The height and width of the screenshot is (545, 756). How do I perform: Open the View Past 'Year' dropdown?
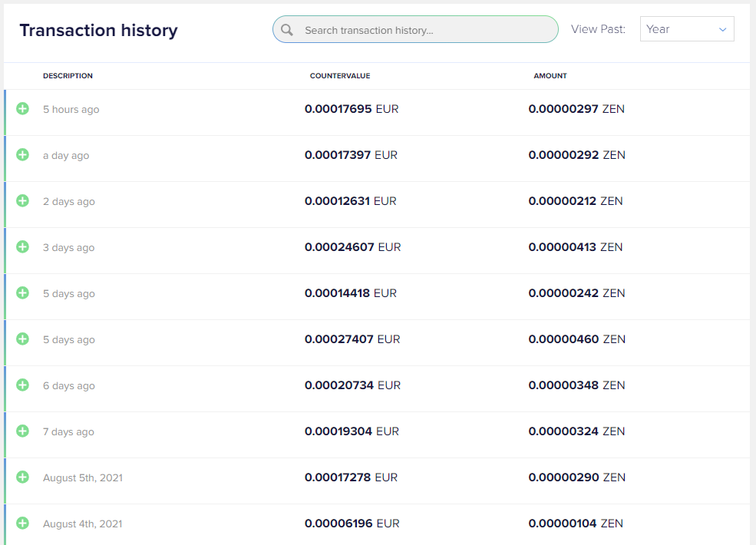(687, 29)
